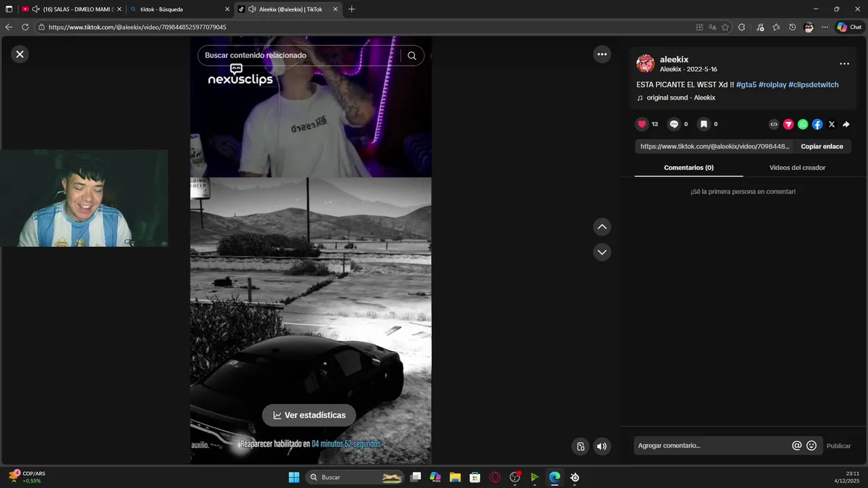The image size is (868, 488).
Task: Open comments via the speech bubble icon
Action: tap(674, 124)
